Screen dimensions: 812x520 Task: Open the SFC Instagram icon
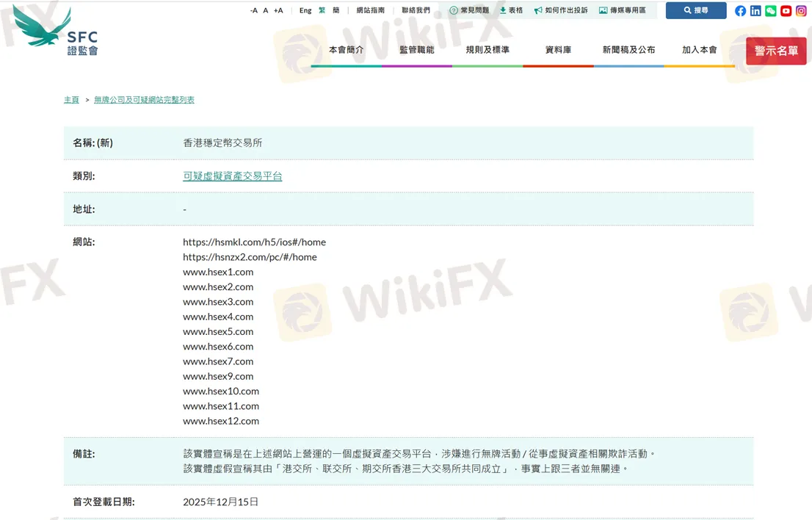pos(800,11)
